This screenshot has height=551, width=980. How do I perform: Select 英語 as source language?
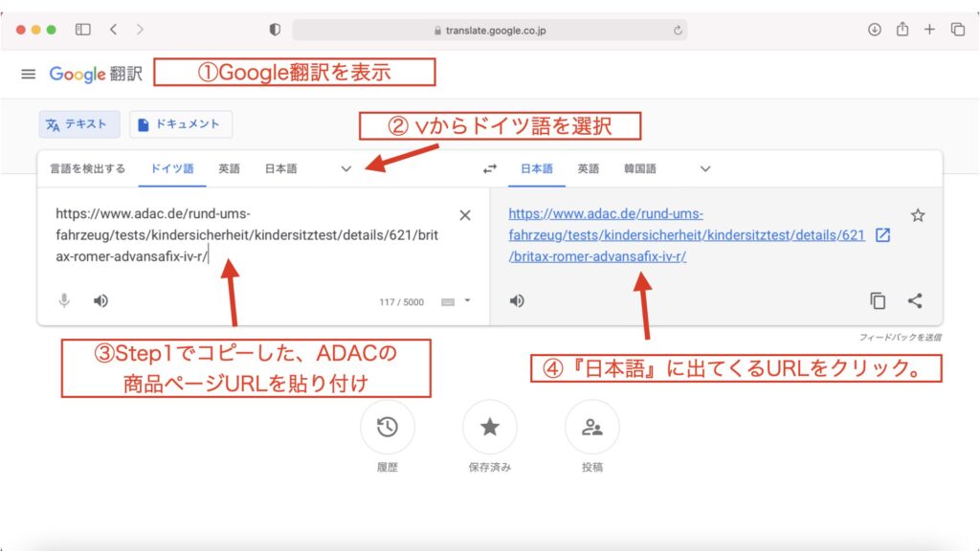point(229,168)
